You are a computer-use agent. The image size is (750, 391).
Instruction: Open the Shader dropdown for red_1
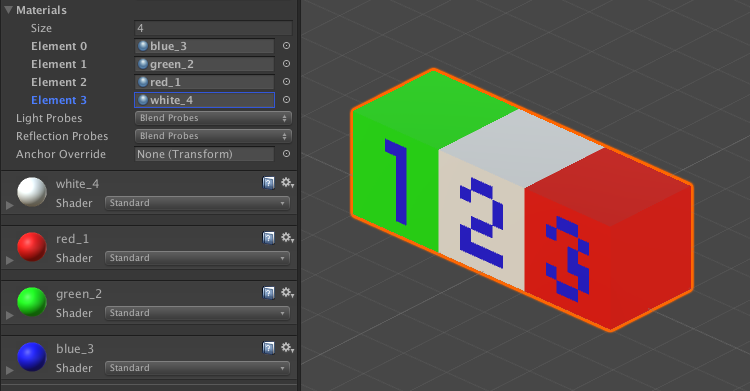[x=198, y=258]
